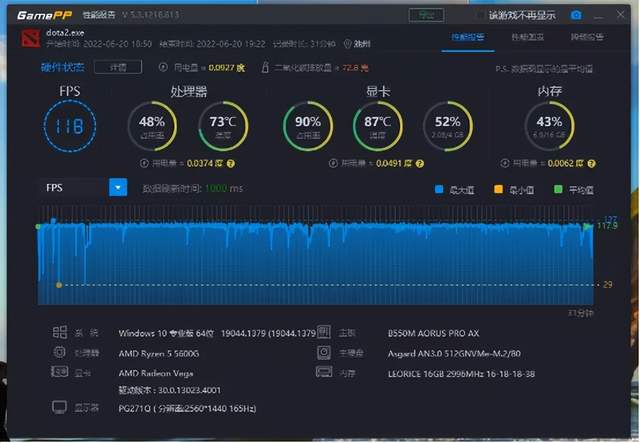The width and height of the screenshot is (640, 443).
Task: Click the power icon before the 0.0062 度 reading
Action: pyautogui.click(x=504, y=163)
